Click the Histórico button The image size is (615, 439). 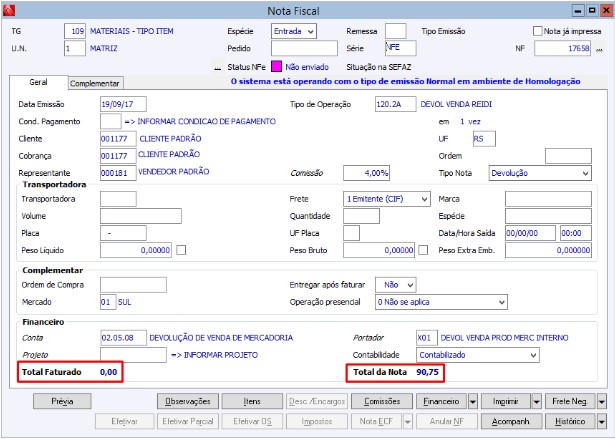pyautogui.click(x=570, y=421)
